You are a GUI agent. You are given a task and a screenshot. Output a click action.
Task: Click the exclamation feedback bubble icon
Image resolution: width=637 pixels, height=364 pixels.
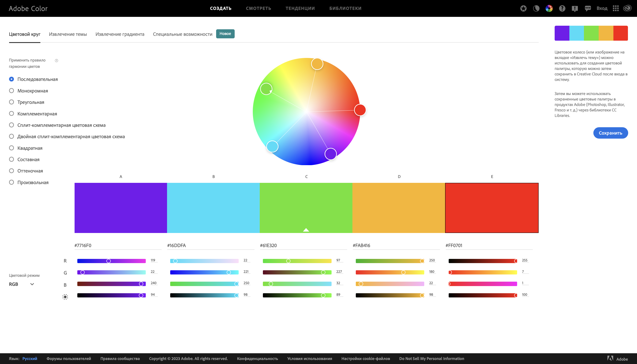(x=575, y=9)
